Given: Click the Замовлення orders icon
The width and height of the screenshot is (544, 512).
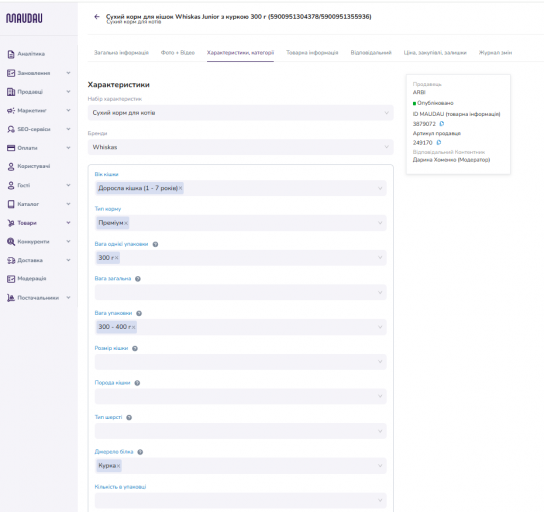Looking at the screenshot, I should pos(11,73).
